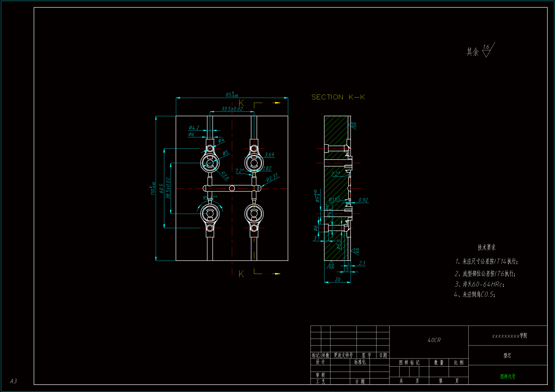Select the 技术要求 heading text

tap(486, 247)
